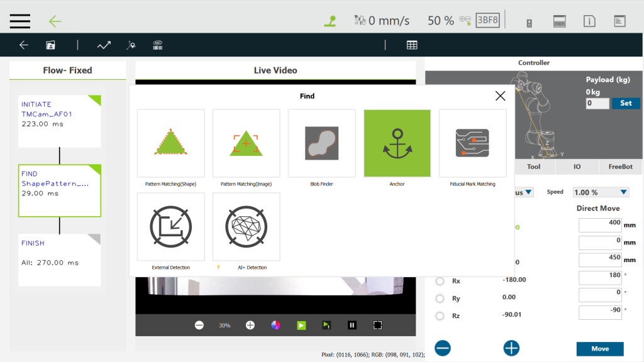Image resolution: width=644 pixels, height=362 pixels.
Task: Select the Rx radio button
Action: [440, 281]
